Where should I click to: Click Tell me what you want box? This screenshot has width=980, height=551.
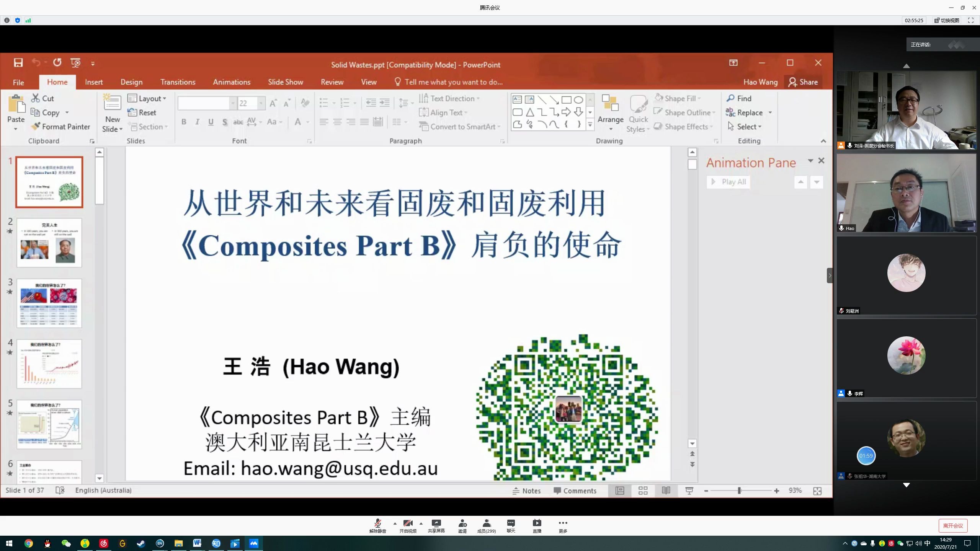point(448,82)
